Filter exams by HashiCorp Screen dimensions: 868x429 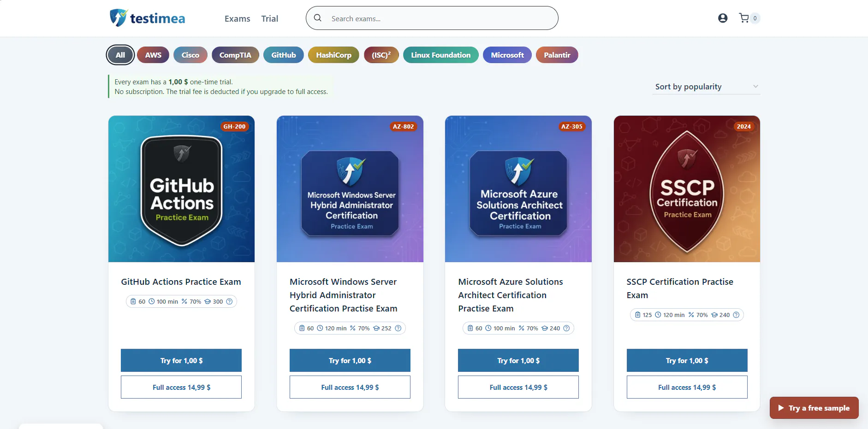pos(333,55)
